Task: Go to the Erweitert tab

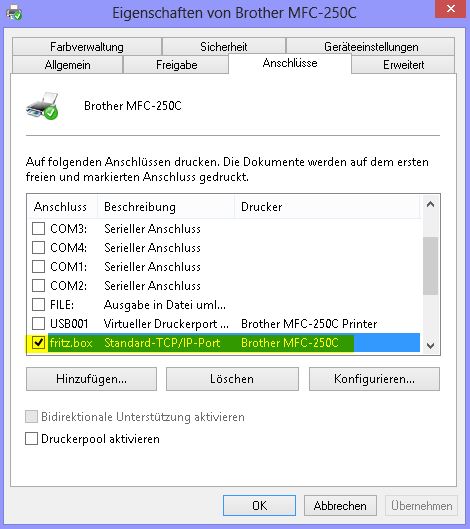Action: [403, 64]
